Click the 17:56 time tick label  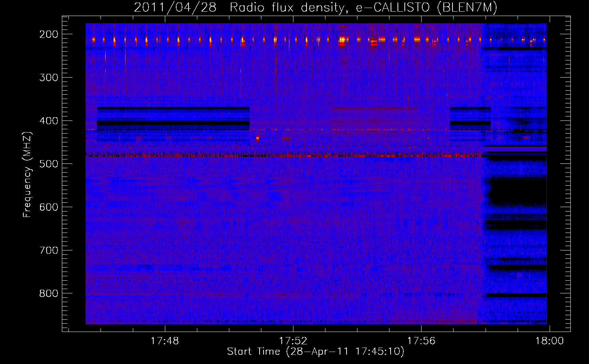(x=421, y=341)
